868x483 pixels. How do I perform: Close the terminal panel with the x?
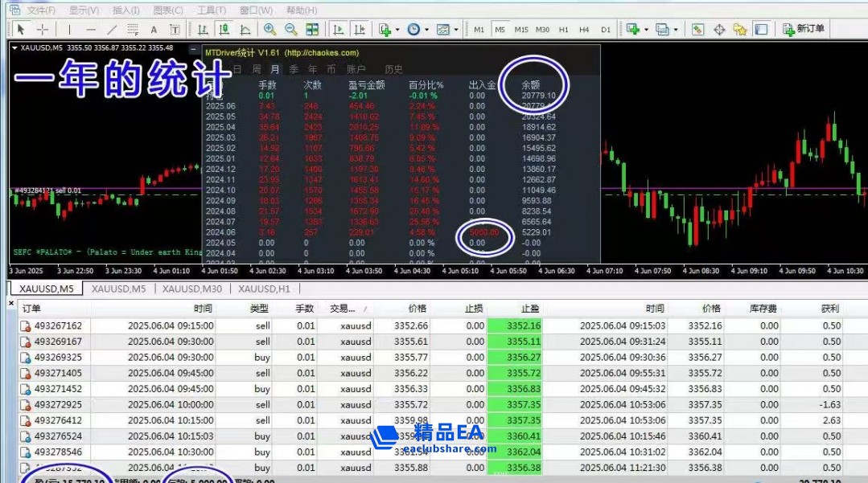click(x=10, y=304)
